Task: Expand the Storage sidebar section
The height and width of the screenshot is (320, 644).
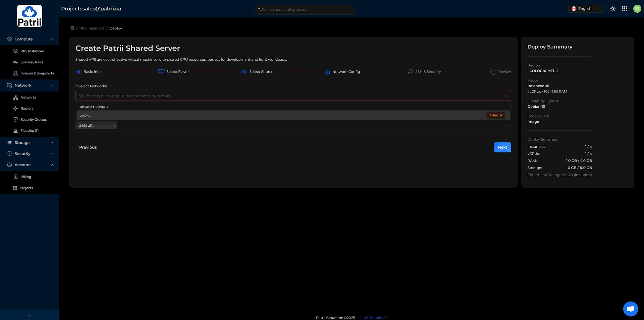Action: [x=30, y=143]
